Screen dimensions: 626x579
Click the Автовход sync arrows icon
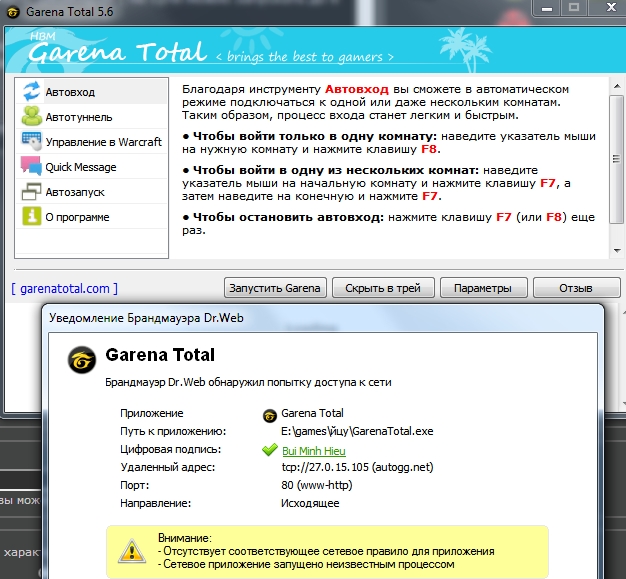[x=31, y=92]
